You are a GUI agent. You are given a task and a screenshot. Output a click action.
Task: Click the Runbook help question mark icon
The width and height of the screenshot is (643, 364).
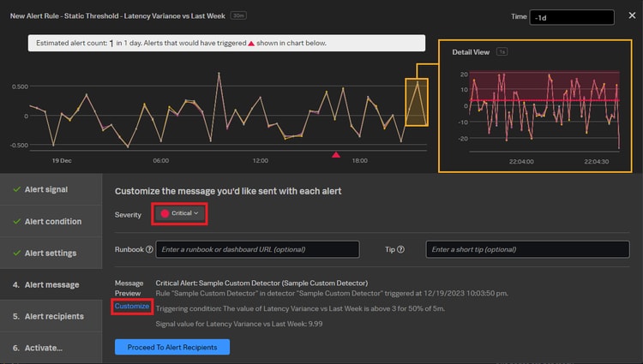pyautogui.click(x=150, y=249)
